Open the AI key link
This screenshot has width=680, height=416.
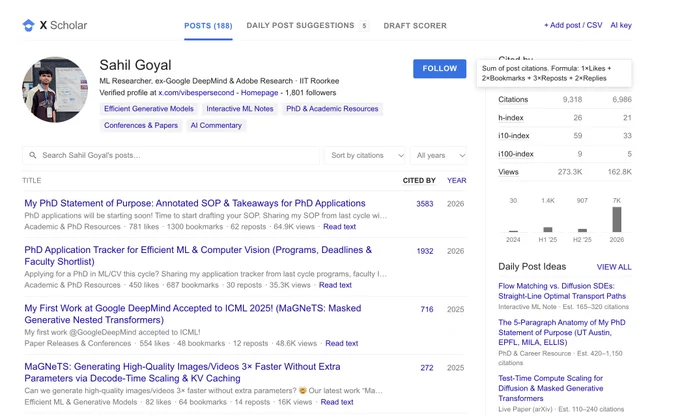click(621, 25)
